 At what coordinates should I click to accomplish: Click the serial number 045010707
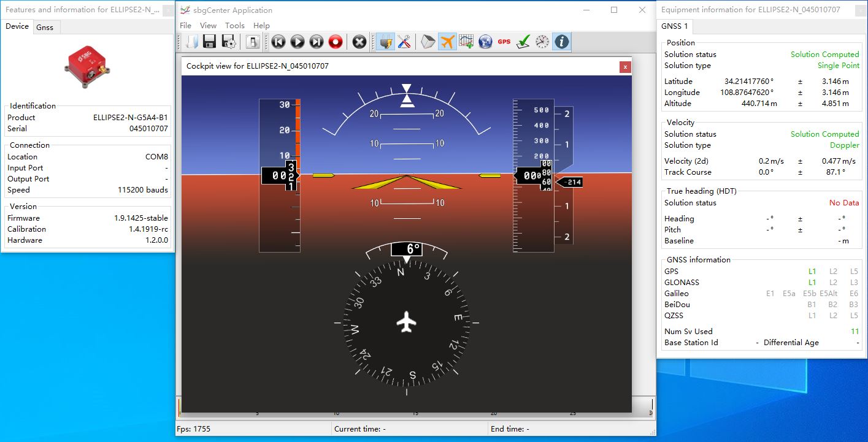click(x=148, y=129)
